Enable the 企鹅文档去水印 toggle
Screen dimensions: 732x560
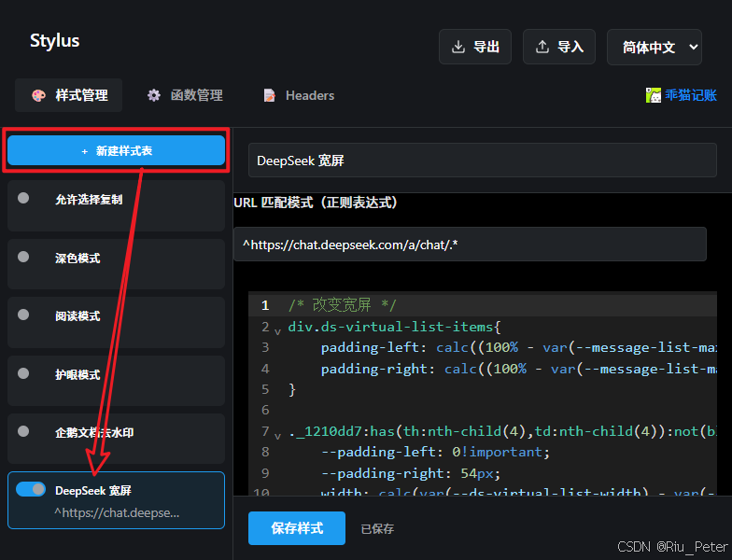coord(23,431)
